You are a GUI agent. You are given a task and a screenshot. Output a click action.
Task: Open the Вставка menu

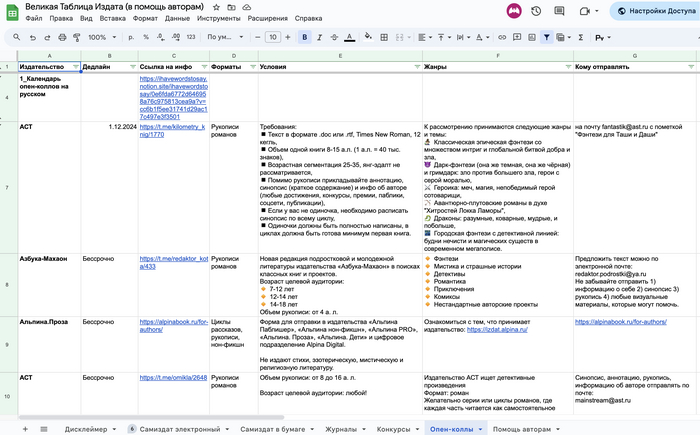tap(112, 18)
